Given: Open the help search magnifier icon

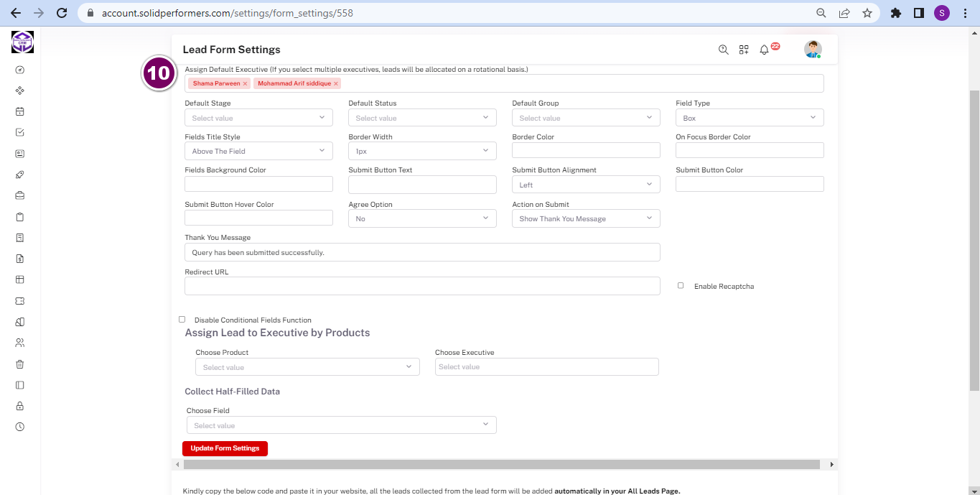Looking at the screenshot, I should tap(724, 50).
